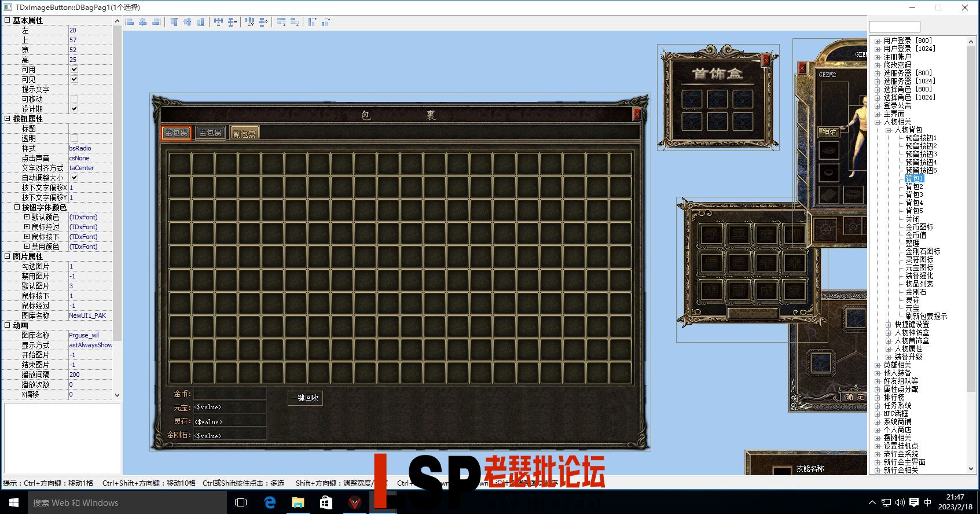
Task: Click the 样式 value bsRadio field
Action: click(x=90, y=148)
